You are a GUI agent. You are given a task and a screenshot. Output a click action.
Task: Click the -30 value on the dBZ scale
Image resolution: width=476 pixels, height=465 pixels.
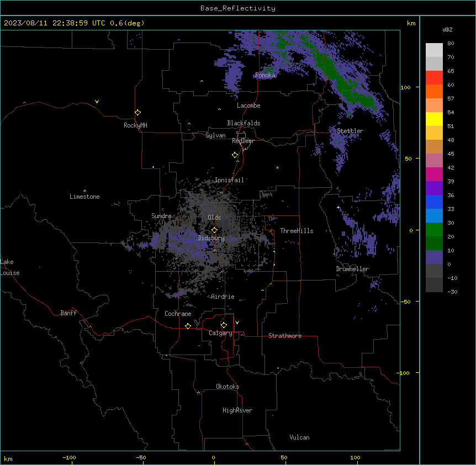(452, 292)
